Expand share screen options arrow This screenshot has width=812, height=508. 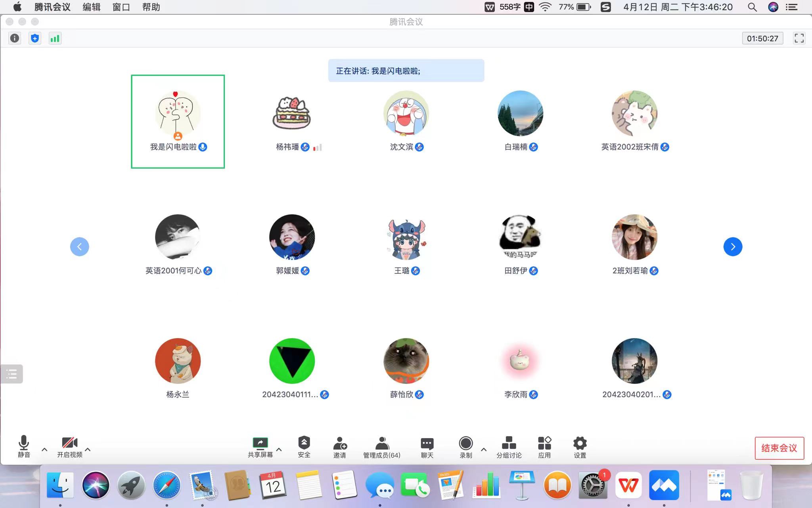279,450
